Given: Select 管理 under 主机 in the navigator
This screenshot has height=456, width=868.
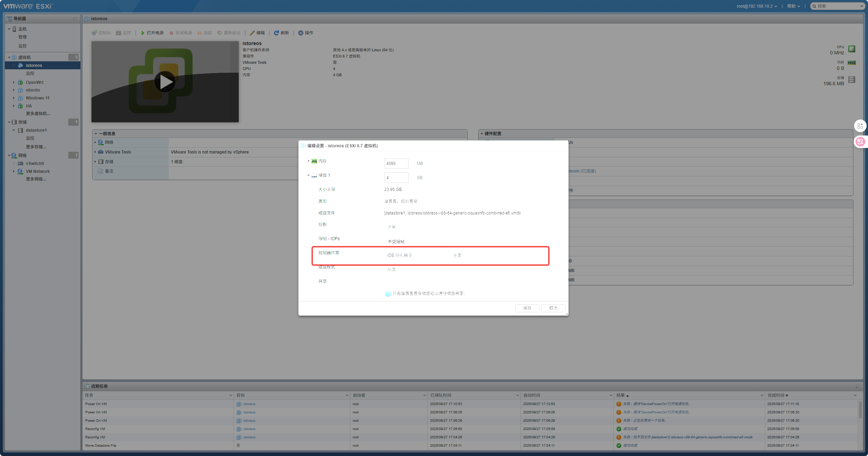Looking at the screenshot, I should click(x=23, y=37).
